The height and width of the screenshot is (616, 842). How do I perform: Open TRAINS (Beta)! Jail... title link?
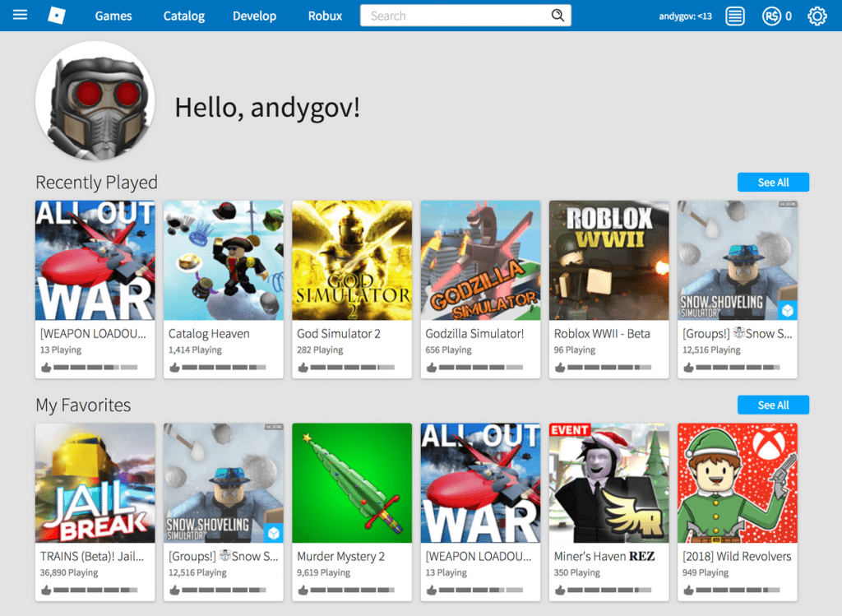[x=92, y=557]
